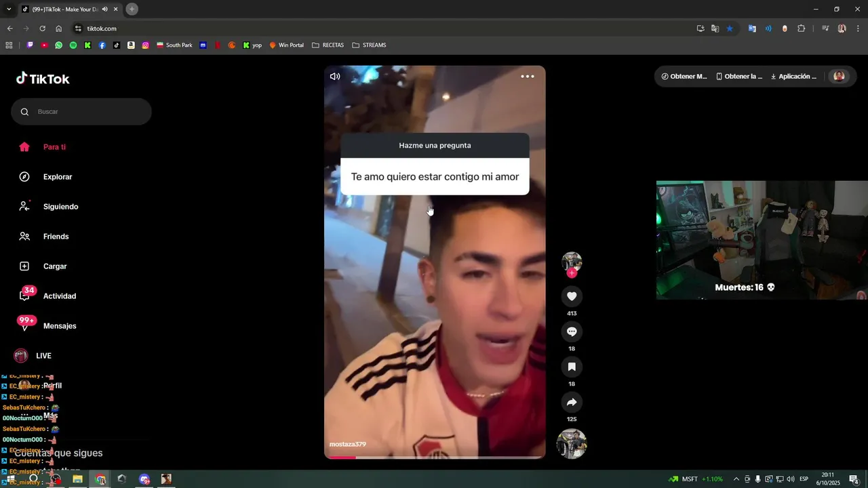
Task: Open the Win Portal bookmark
Action: pos(286,45)
